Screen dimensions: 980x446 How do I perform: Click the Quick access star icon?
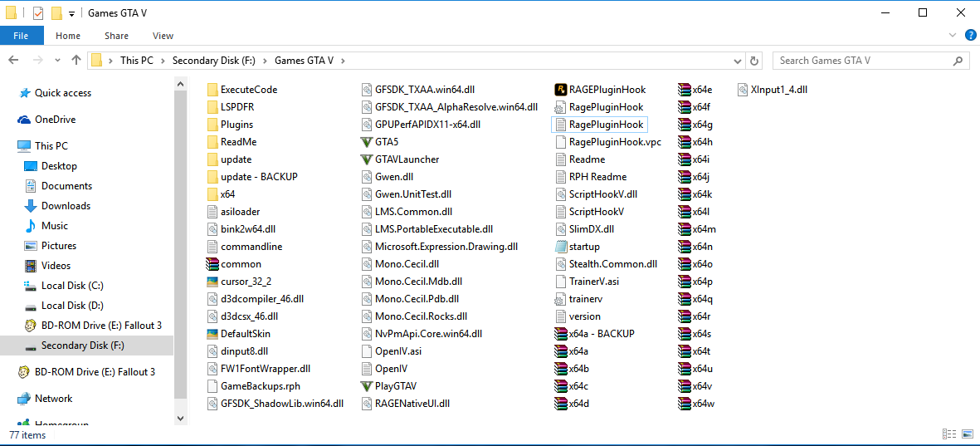[24, 93]
